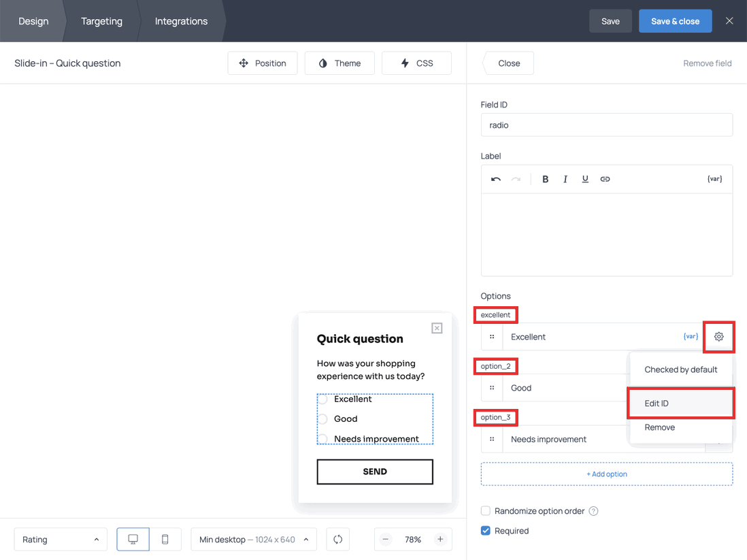This screenshot has height=560, width=747.
Task: Insert a variable using the {var} icon
Action: coord(714,178)
